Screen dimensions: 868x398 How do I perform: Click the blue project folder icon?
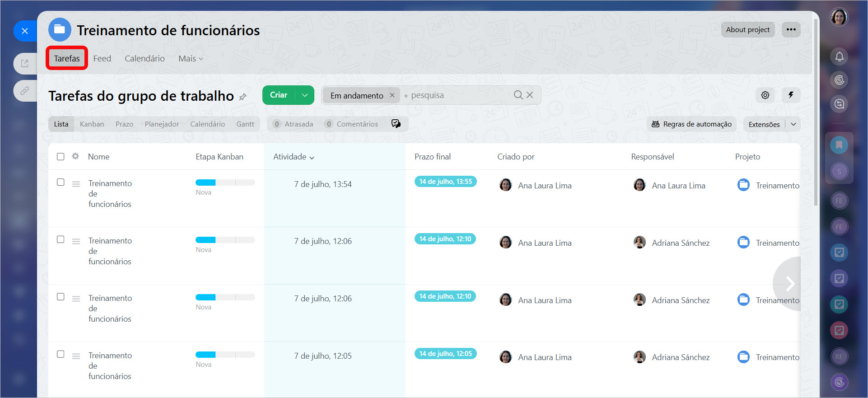point(60,30)
